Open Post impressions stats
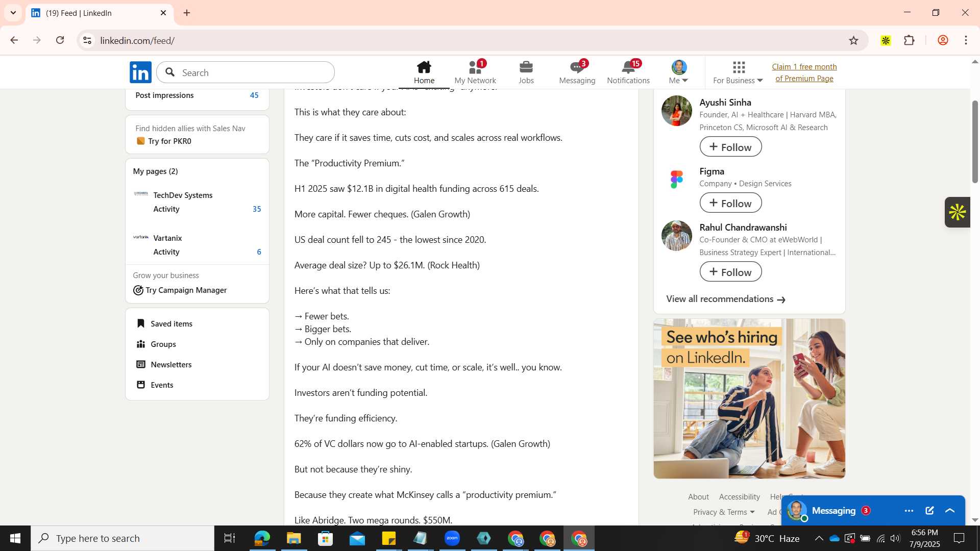The width and height of the screenshot is (980, 551). (x=197, y=95)
